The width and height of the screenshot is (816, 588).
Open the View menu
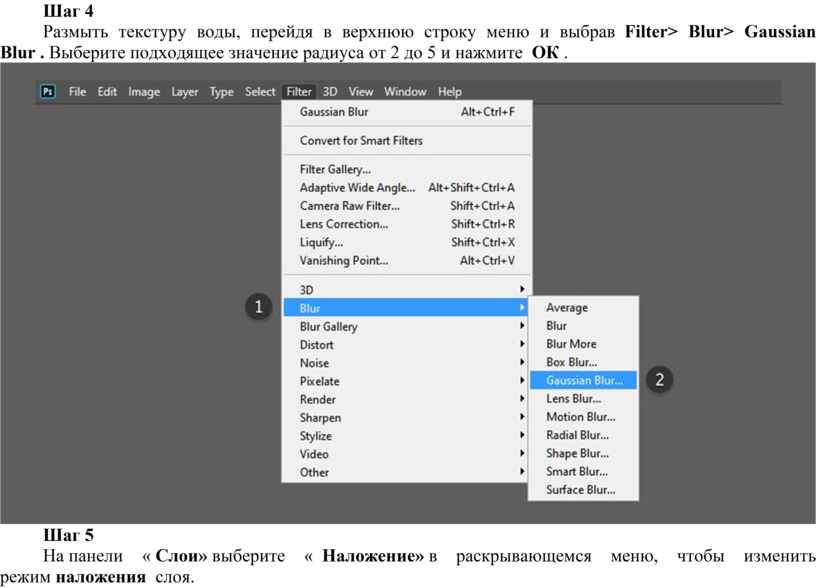point(361,92)
